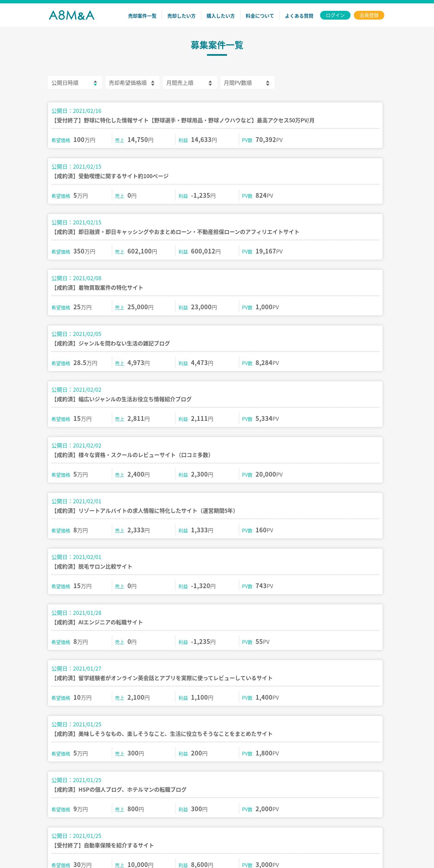Expand the 公開日時順 sort dropdown
This screenshot has width=434, height=868.
pyautogui.click(x=75, y=82)
